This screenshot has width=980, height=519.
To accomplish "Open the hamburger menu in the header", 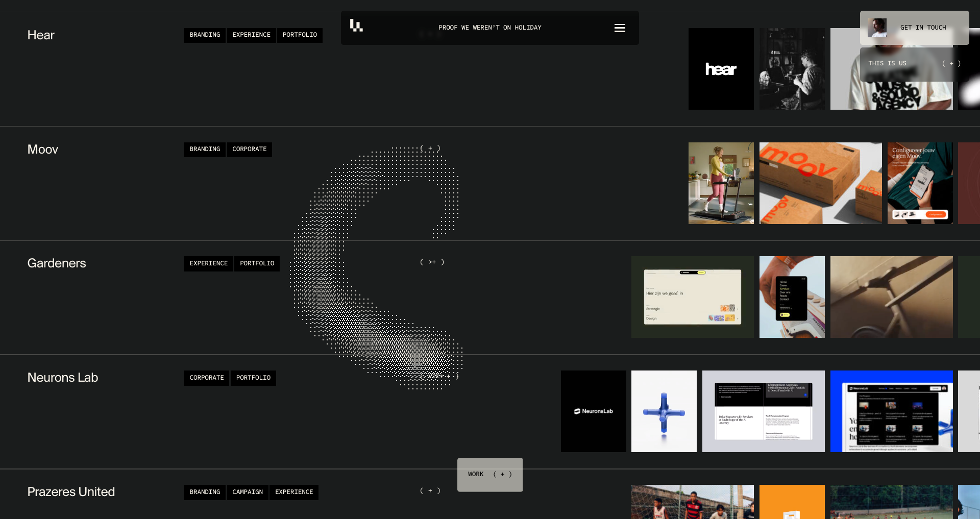I will point(620,28).
